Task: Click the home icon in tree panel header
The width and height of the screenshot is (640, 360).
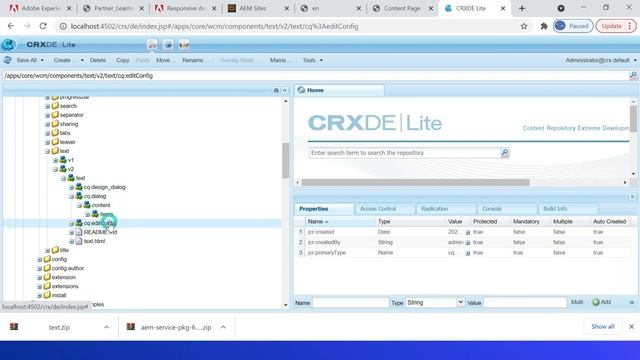Action: [x=276, y=90]
